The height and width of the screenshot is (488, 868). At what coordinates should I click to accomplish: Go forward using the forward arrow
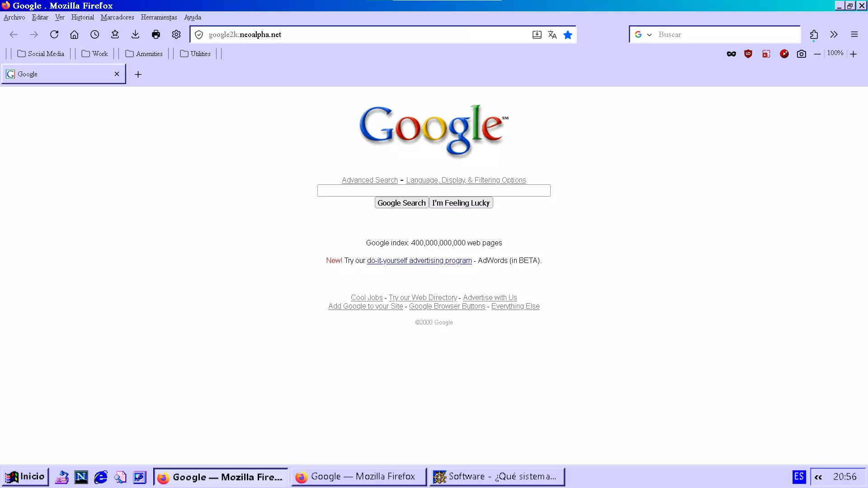[34, 34]
